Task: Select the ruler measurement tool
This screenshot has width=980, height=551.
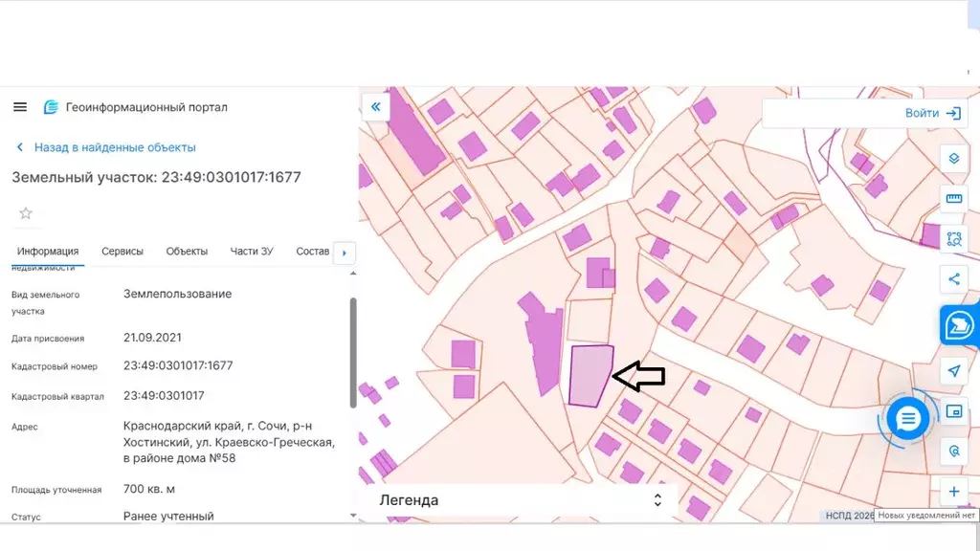Action: pyautogui.click(x=953, y=198)
